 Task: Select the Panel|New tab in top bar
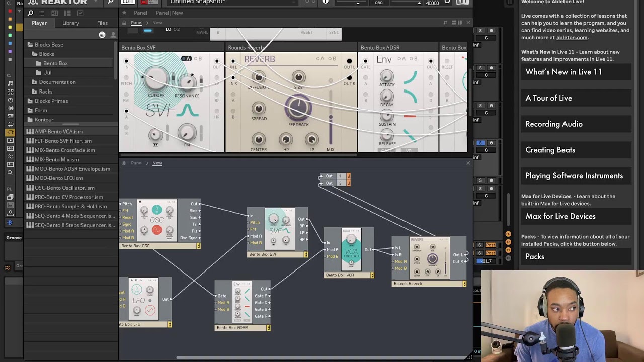coord(170,13)
